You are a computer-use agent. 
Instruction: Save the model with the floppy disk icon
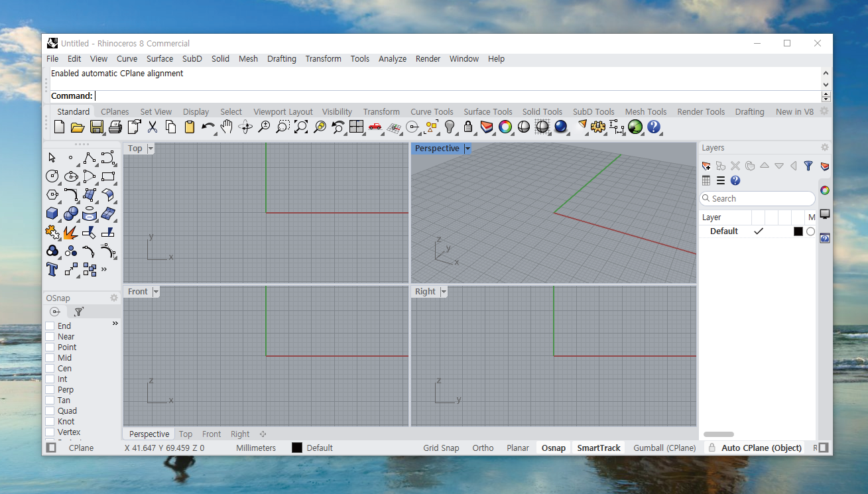pos(96,127)
